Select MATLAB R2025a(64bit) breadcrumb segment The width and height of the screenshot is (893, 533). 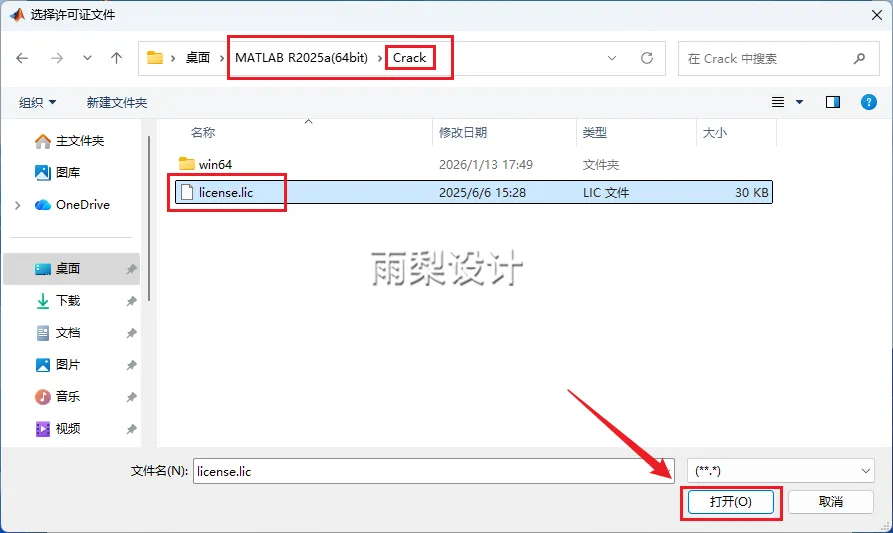pyautogui.click(x=301, y=58)
